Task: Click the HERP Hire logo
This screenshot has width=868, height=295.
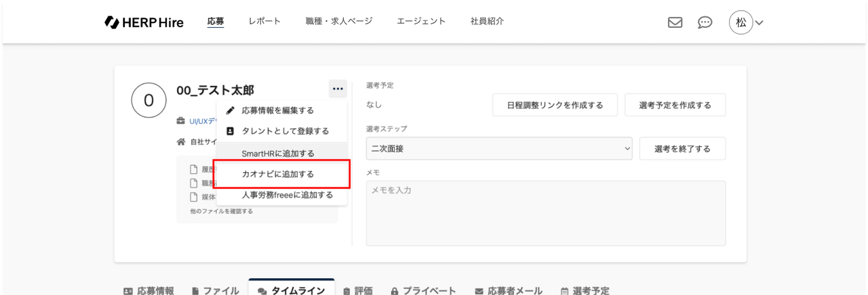Action: 144,23
